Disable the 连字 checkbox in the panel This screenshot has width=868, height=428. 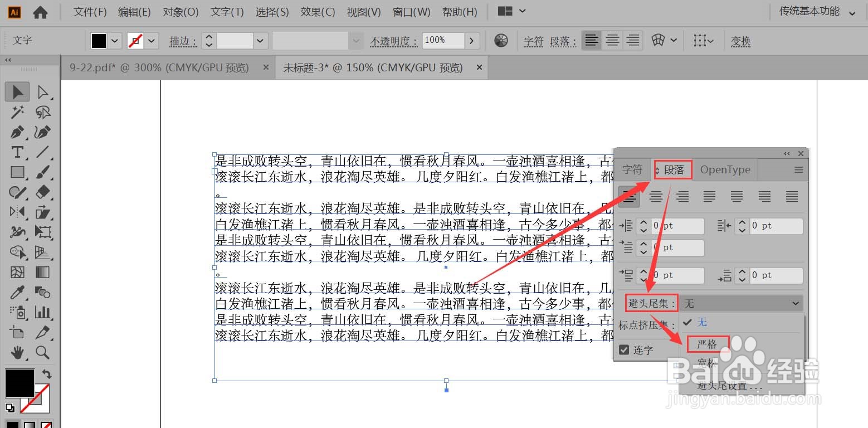coord(624,349)
